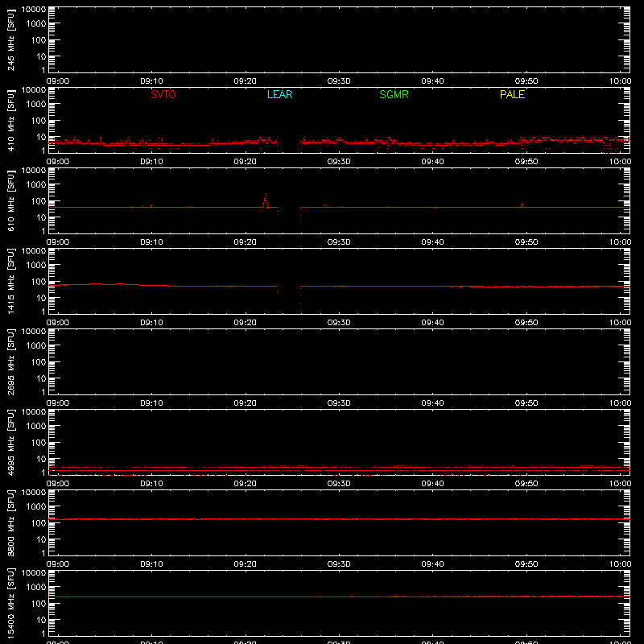This screenshot has width=644, height=644.
Task: Click the 10 tick label on 8800 MHz axis
Action: coord(42,539)
